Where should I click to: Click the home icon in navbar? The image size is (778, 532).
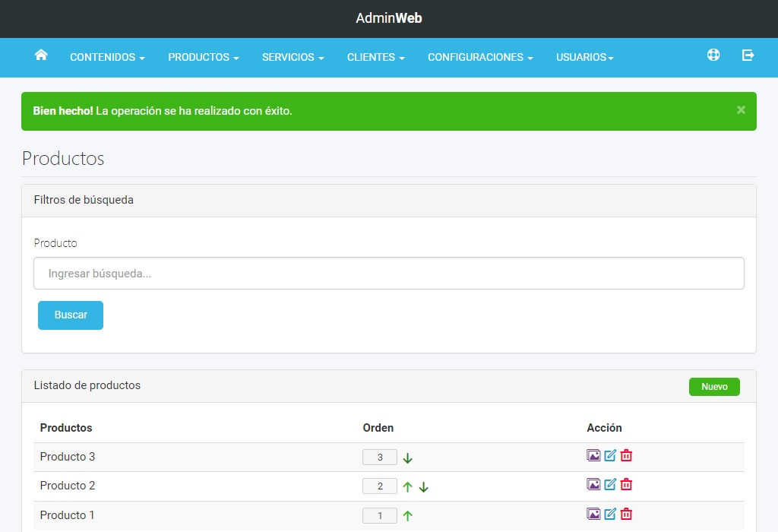[x=41, y=55]
